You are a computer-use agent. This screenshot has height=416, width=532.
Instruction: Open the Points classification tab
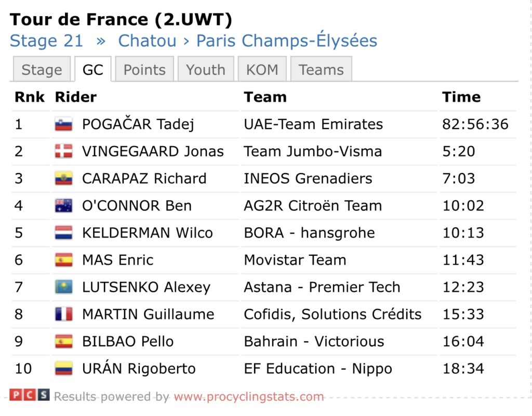pyautogui.click(x=144, y=70)
